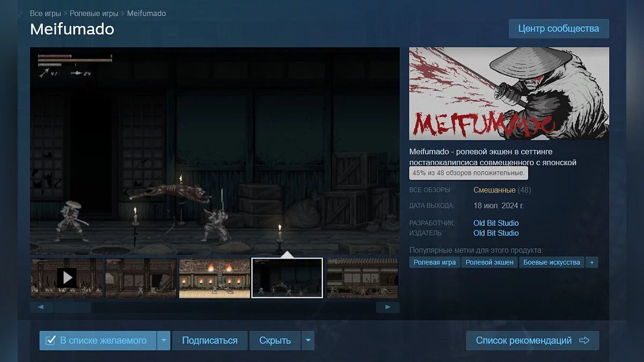
Task: Click the game description text
Action: click(x=493, y=157)
